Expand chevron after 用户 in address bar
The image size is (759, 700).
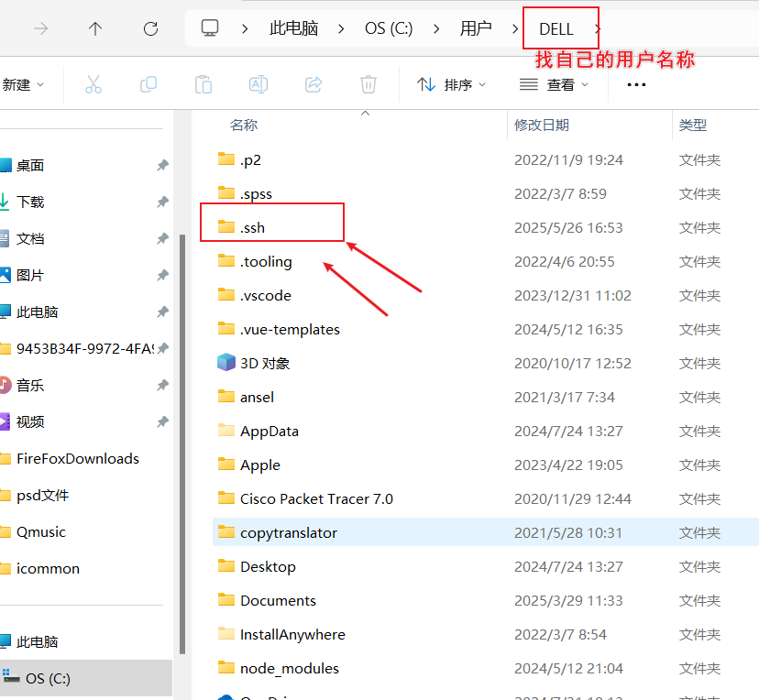[x=515, y=29]
